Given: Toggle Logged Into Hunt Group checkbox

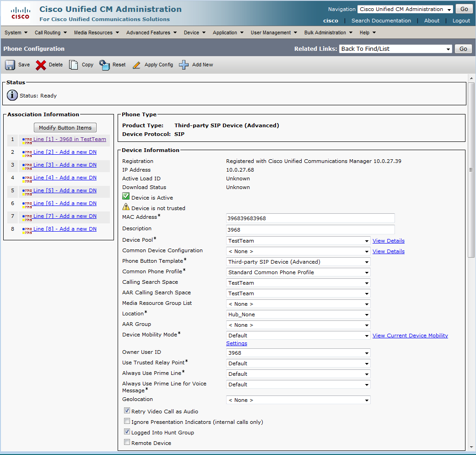Looking at the screenshot, I should [x=127, y=432].
